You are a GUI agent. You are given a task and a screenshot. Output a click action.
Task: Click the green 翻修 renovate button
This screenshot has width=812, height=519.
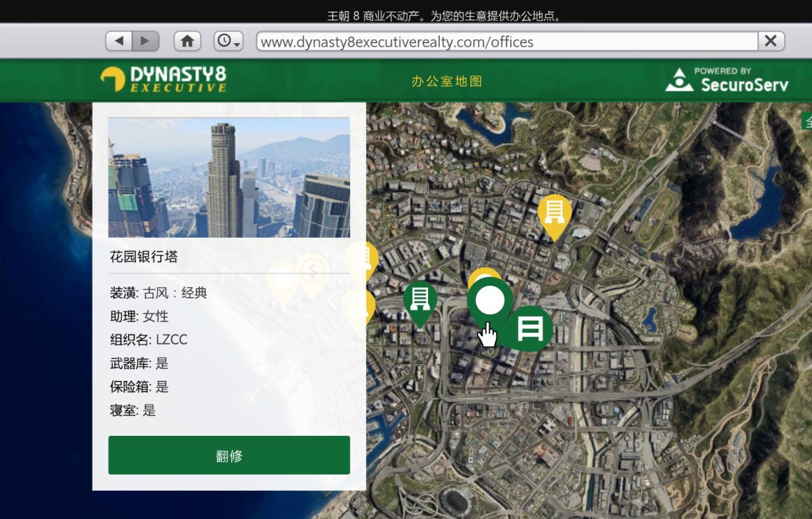tap(229, 456)
